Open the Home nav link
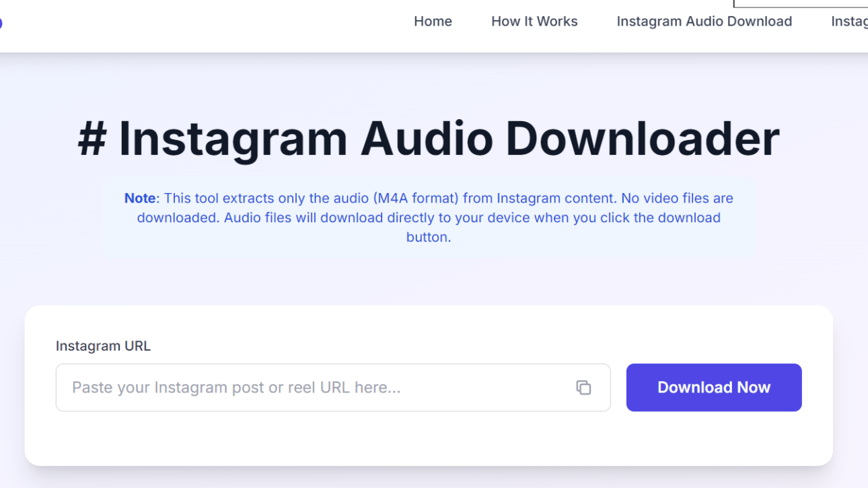Viewport: 868px width, 488px height. pos(433,22)
